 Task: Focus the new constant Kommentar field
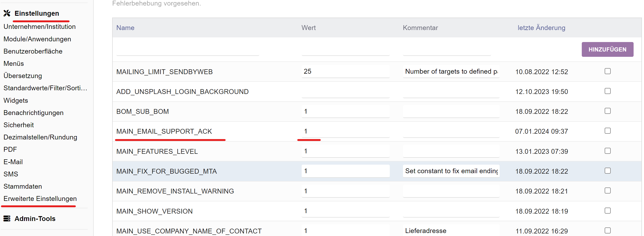point(447,49)
